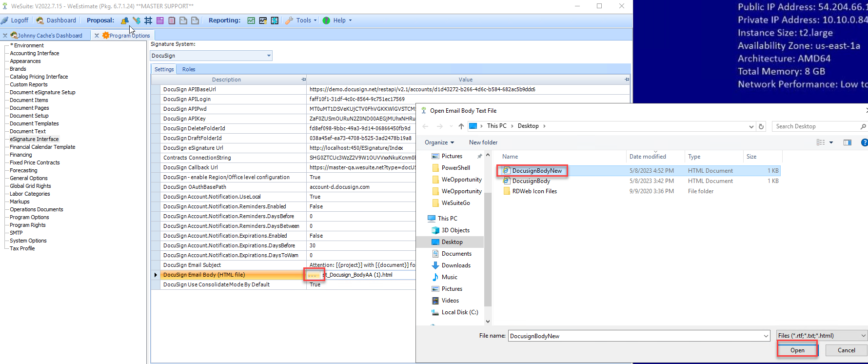868x364 pixels.
Task: Click the dollar sign Reporting icon
Action: tap(275, 20)
